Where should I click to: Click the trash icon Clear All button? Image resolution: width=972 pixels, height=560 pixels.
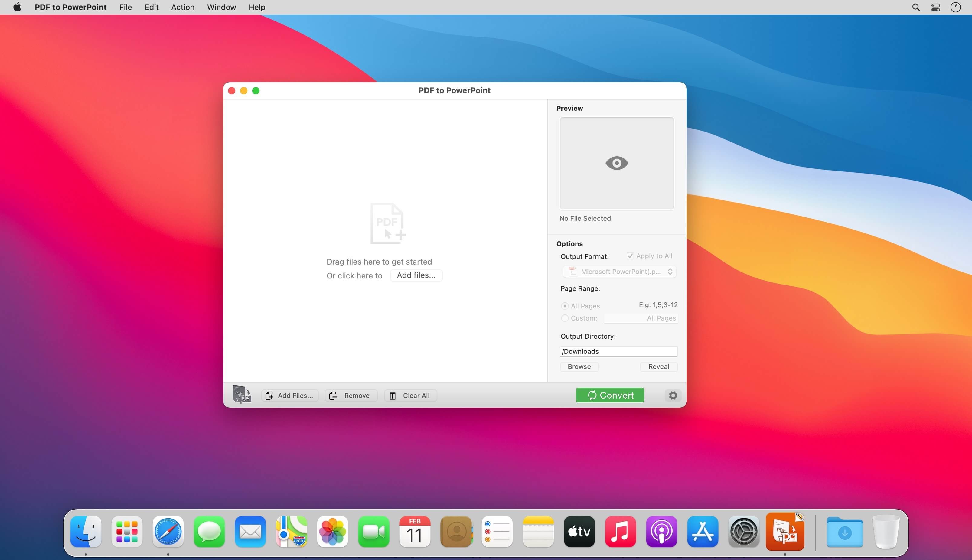tap(410, 396)
